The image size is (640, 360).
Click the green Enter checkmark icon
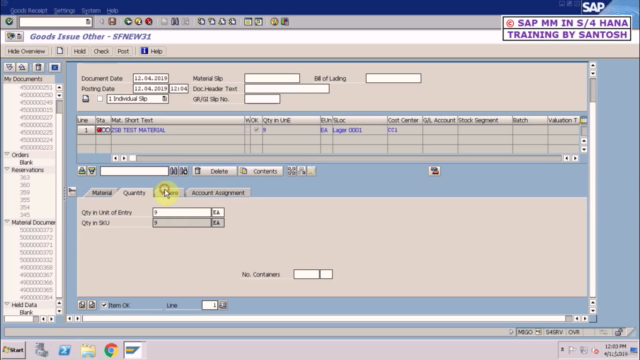9,22
